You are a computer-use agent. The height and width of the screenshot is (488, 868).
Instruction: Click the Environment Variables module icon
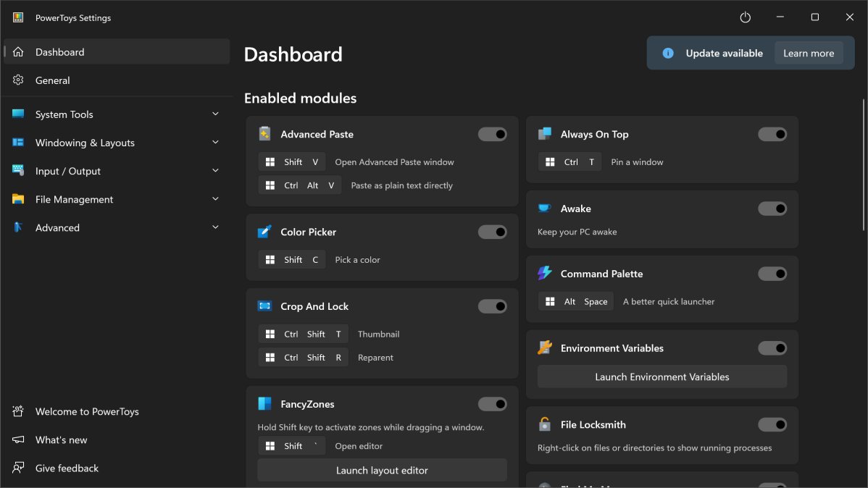coord(545,348)
